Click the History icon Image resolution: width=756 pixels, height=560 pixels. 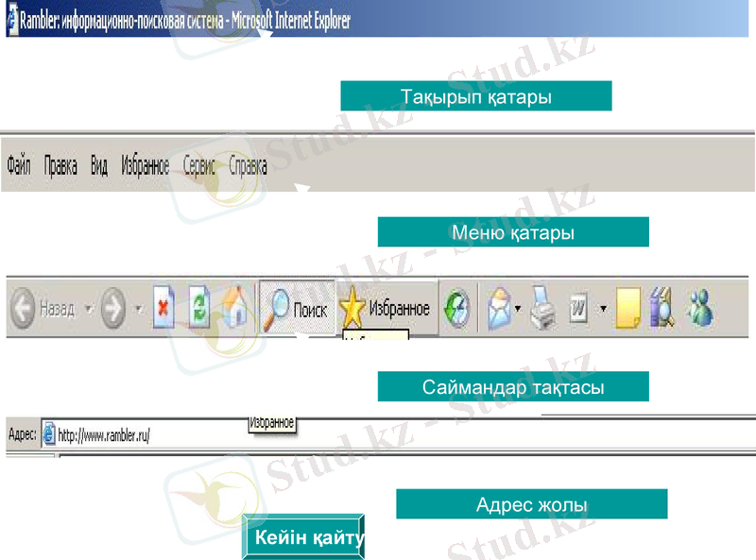tap(456, 308)
